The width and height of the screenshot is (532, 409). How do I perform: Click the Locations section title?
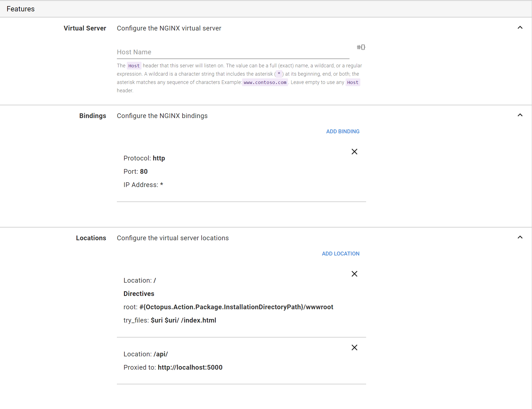91,238
